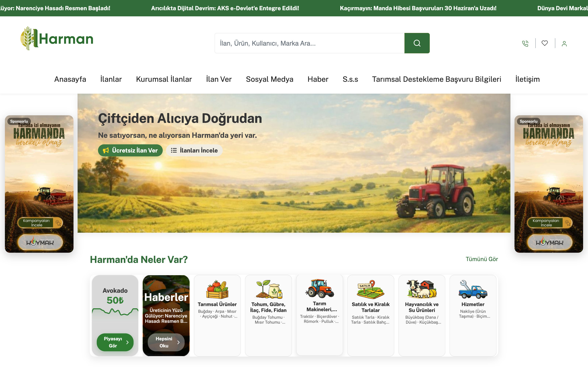The height and width of the screenshot is (368, 588).
Task: Open Tarımsal Ürünler vegetable crate icon
Action: [x=217, y=289]
